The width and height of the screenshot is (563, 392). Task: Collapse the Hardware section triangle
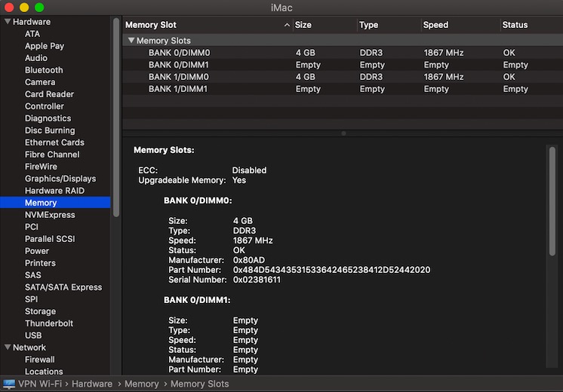[x=8, y=22]
